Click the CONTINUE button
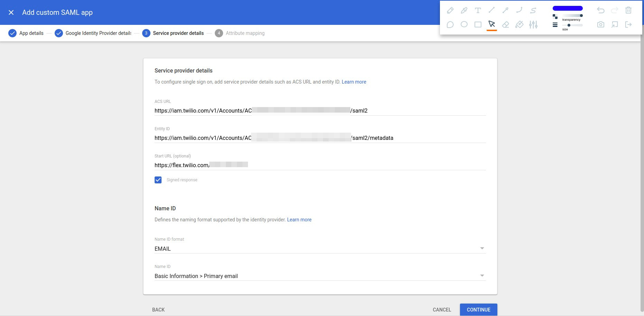The image size is (644, 316). [479, 310]
